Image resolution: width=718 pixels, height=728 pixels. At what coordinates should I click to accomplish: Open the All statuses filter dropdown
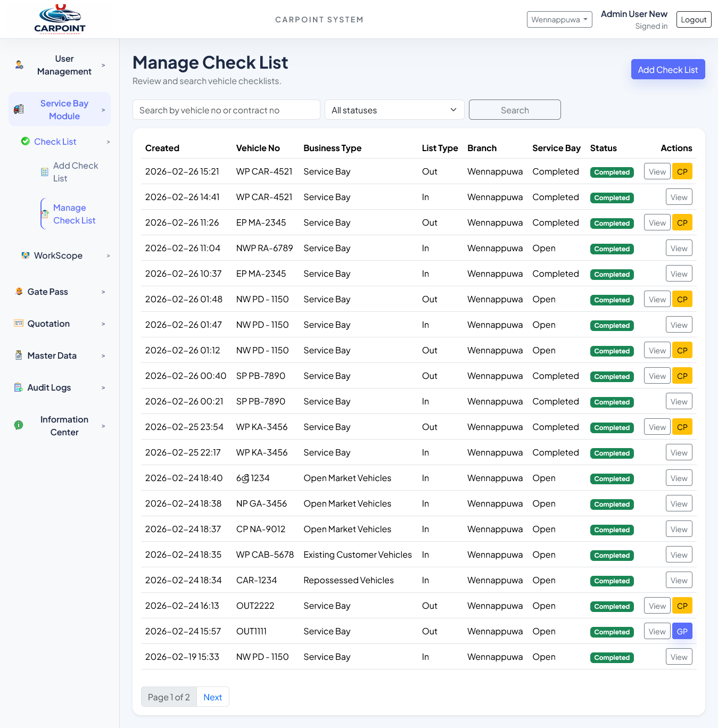(x=394, y=110)
